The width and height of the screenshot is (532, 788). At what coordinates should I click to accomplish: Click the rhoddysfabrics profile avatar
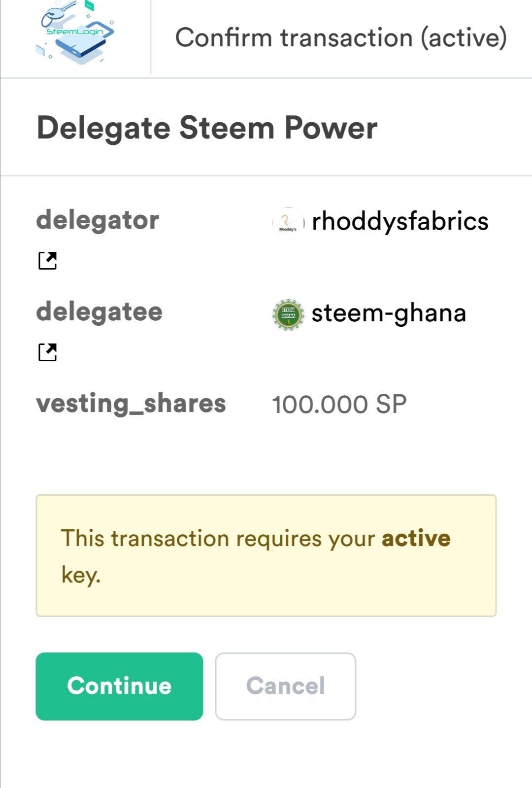(288, 223)
